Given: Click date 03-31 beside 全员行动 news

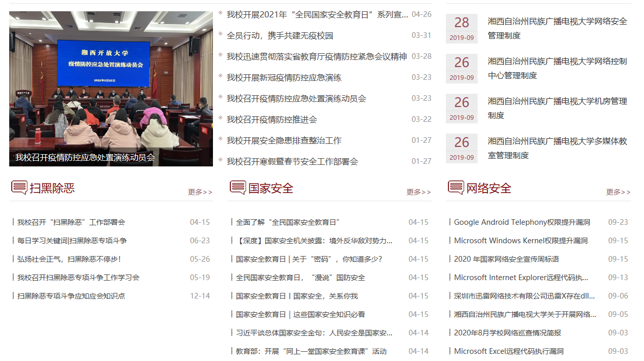Looking at the screenshot, I should click(421, 35).
